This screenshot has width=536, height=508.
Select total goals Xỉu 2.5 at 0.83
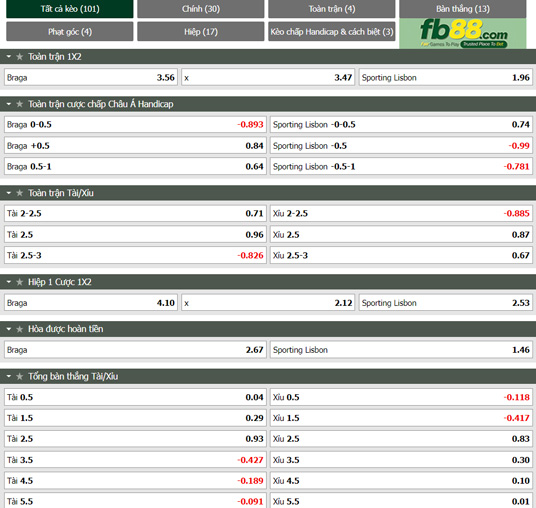click(401, 439)
